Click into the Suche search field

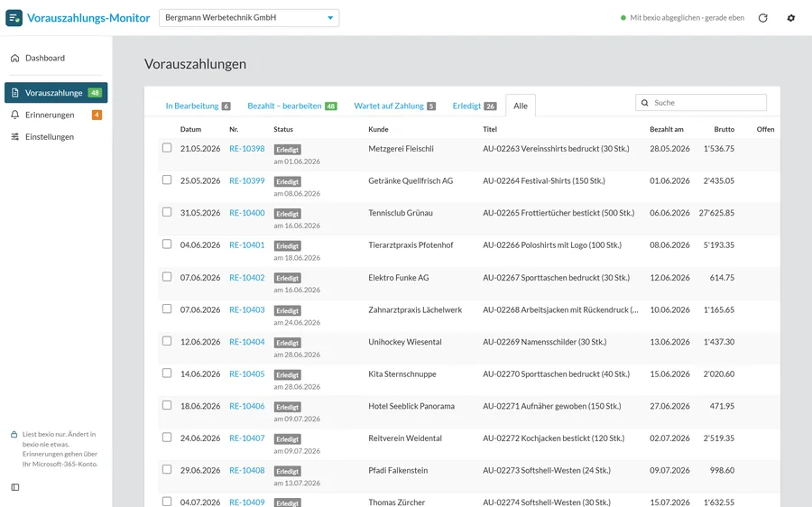[701, 103]
